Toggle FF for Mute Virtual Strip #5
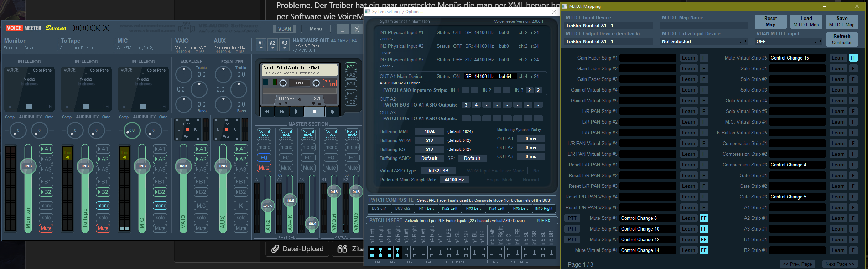This screenshot has height=269, width=868. click(x=853, y=58)
